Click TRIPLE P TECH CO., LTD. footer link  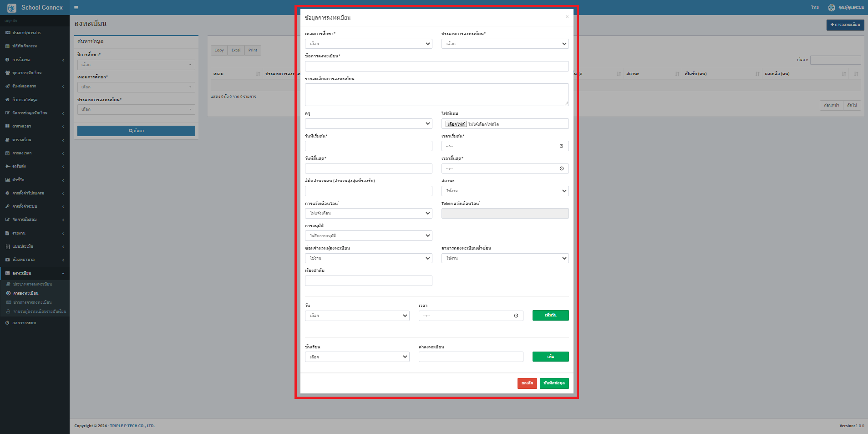pos(132,426)
